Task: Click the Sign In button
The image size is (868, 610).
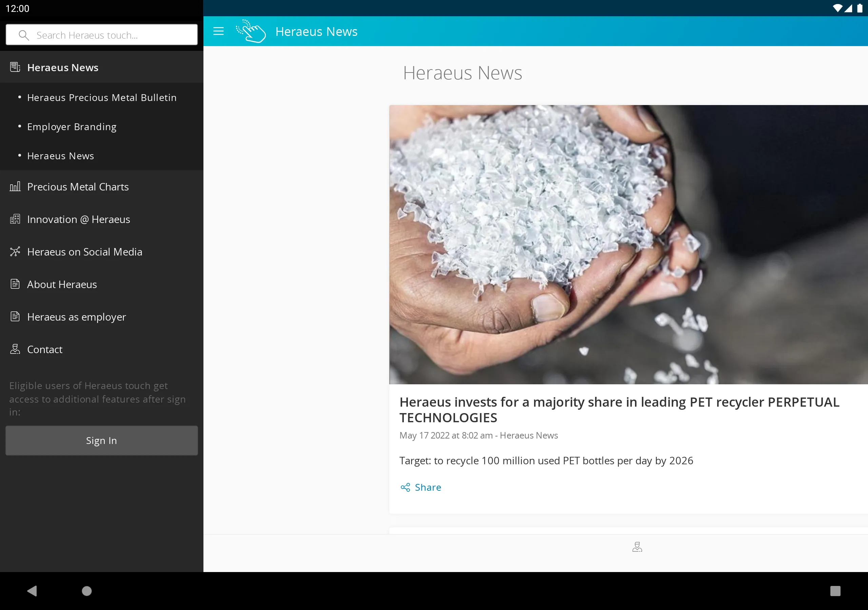Action: 102,440
